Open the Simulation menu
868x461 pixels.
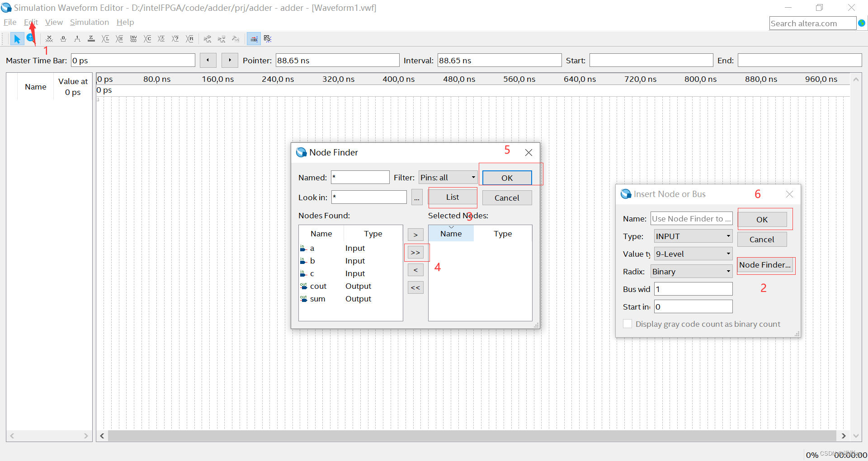(89, 22)
